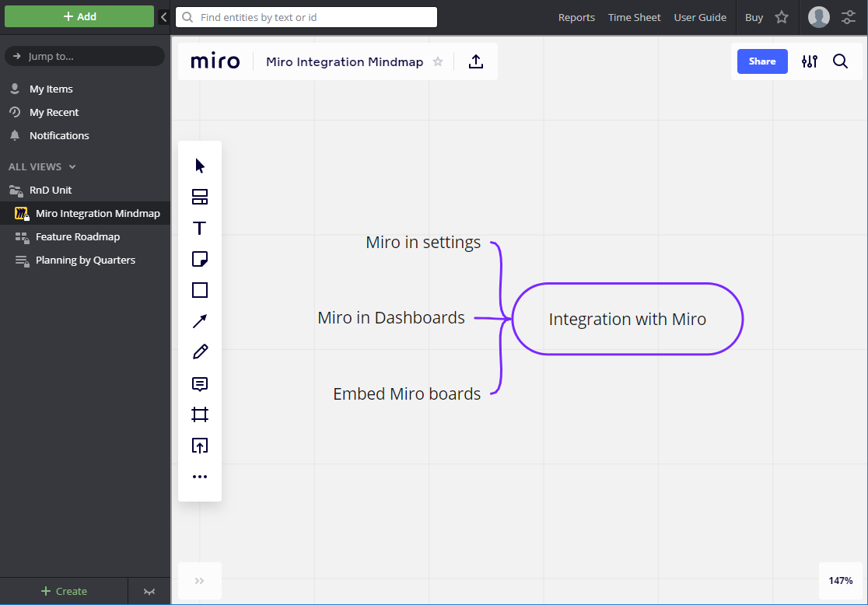Click the Buy link in the top bar
868x605 pixels.
tap(754, 17)
